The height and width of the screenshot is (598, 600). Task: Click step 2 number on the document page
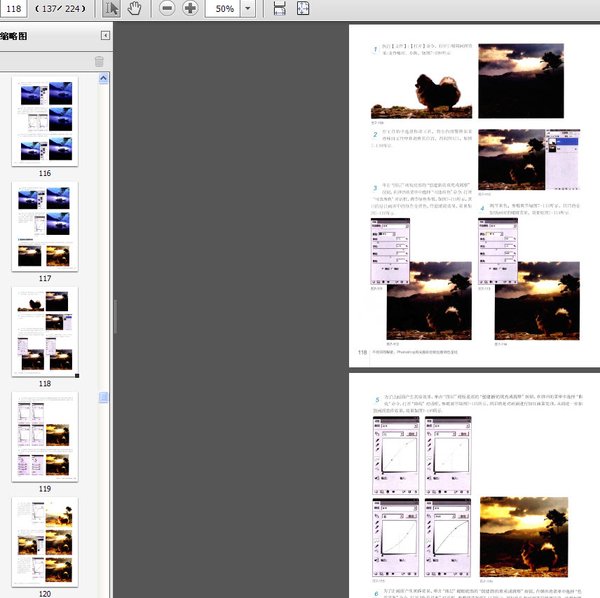point(375,134)
